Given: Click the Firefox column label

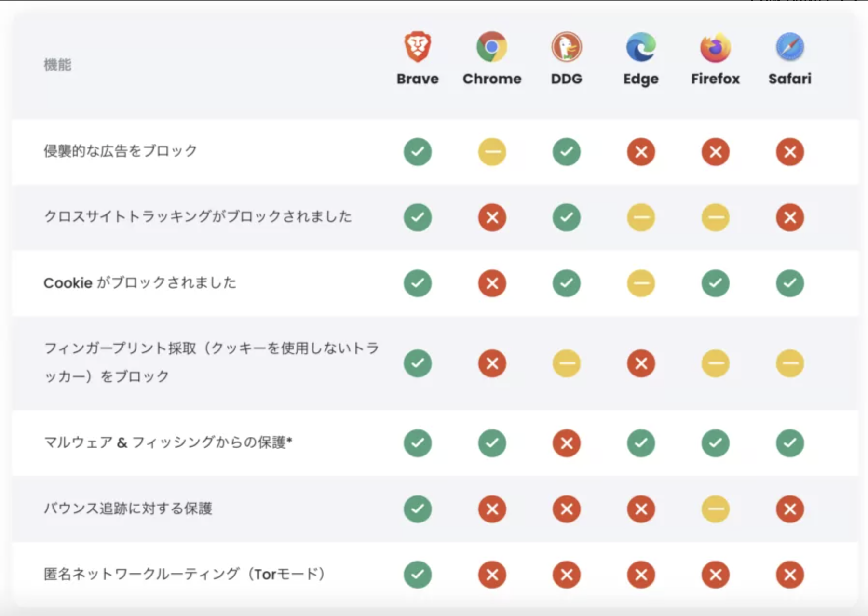Looking at the screenshot, I should (x=715, y=79).
